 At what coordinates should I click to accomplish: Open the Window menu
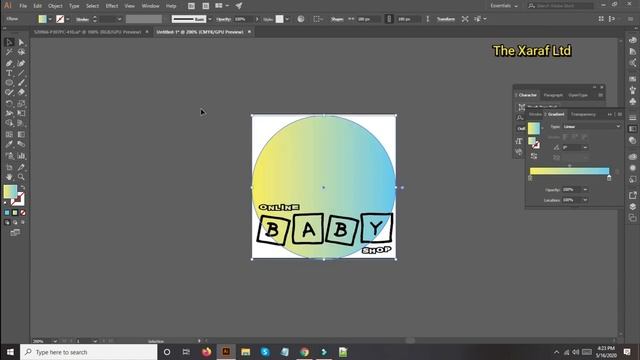150,6
